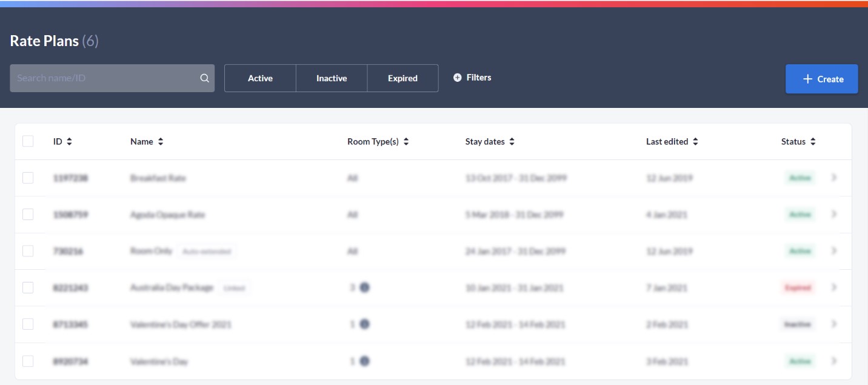Check the row 8920734 checkbox
Screen dimensions: 868x385
[28, 361]
